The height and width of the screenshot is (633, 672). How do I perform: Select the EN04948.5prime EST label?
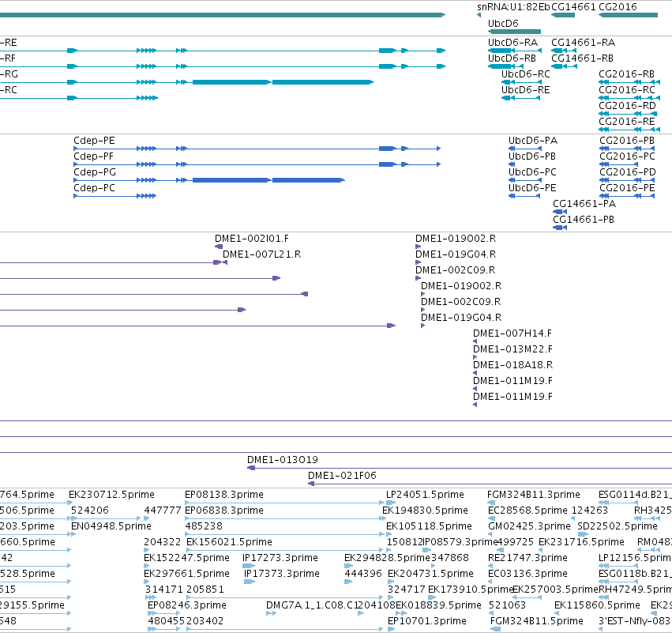click(111, 526)
